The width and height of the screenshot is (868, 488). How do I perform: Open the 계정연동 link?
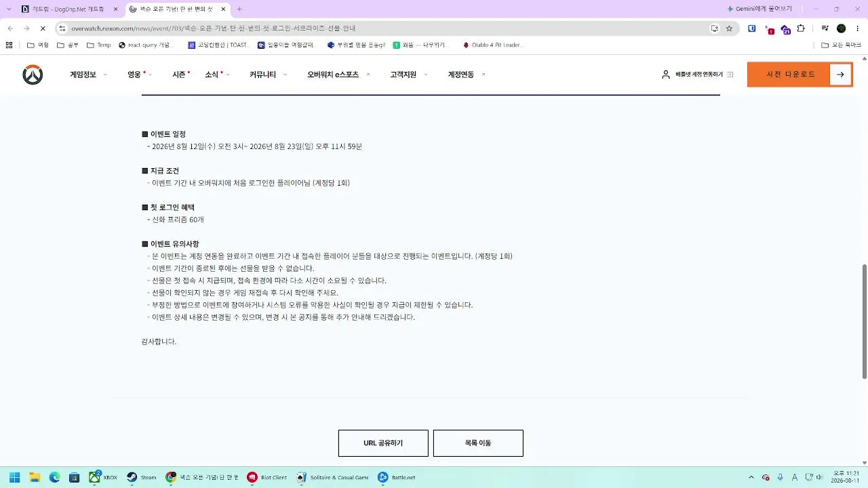467,75
